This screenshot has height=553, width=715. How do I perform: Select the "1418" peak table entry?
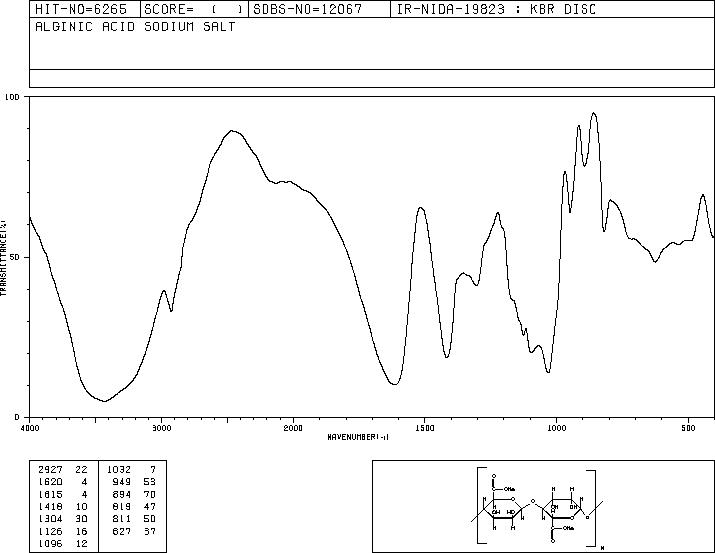click(x=50, y=506)
